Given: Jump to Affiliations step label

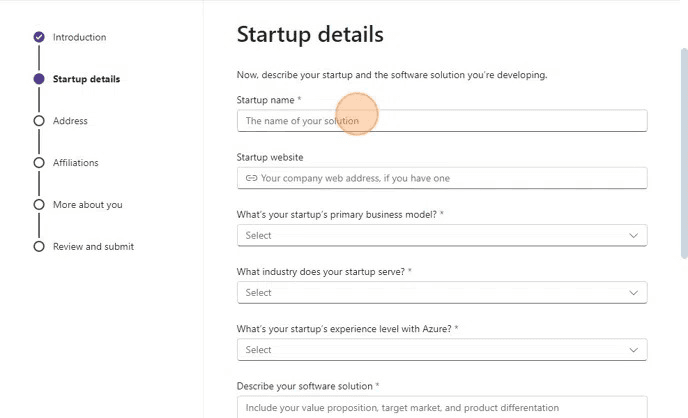Looking at the screenshot, I should click(x=76, y=163).
